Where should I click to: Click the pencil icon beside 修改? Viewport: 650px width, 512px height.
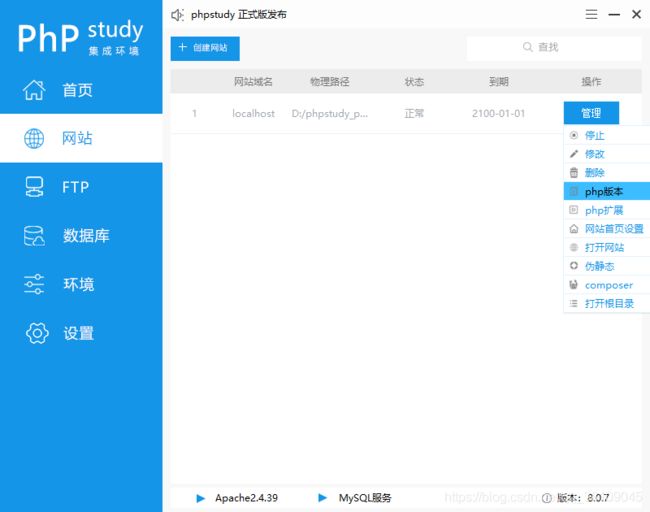[x=574, y=154]
